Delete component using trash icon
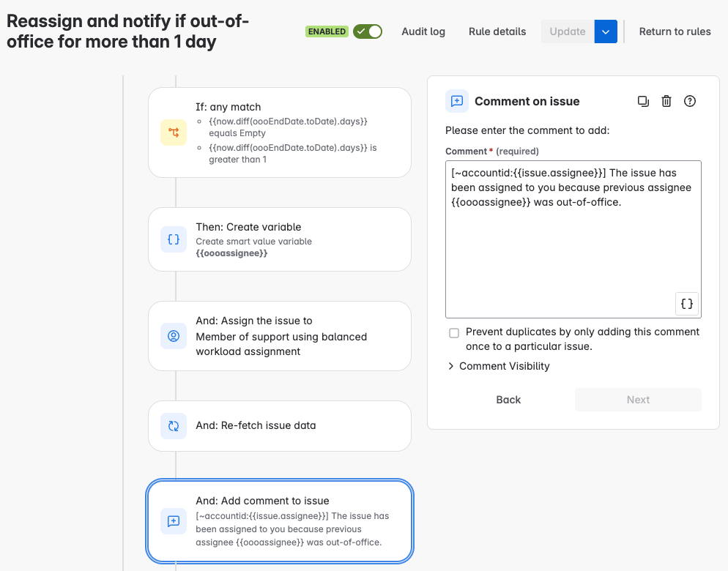 [666, 102]
